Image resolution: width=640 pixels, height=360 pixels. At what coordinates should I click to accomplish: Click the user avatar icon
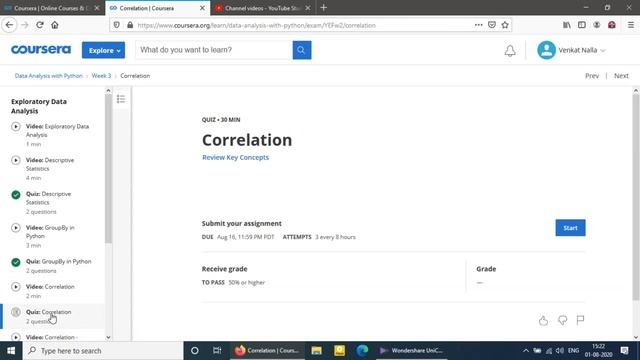[x=546, y=50]
